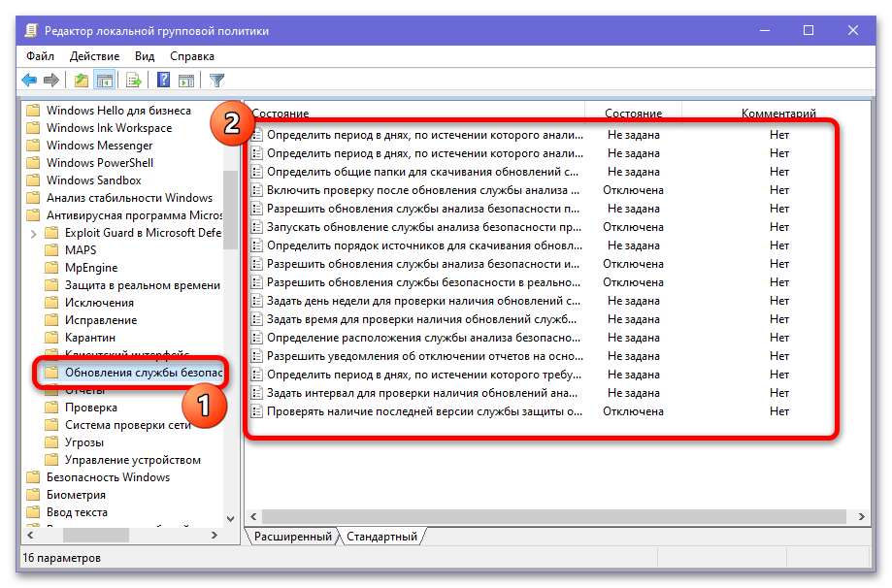Select policy Разрешить уведомления об отключении отчетов
This screenshot has width=892, height=588.
[x=425, y=356]
